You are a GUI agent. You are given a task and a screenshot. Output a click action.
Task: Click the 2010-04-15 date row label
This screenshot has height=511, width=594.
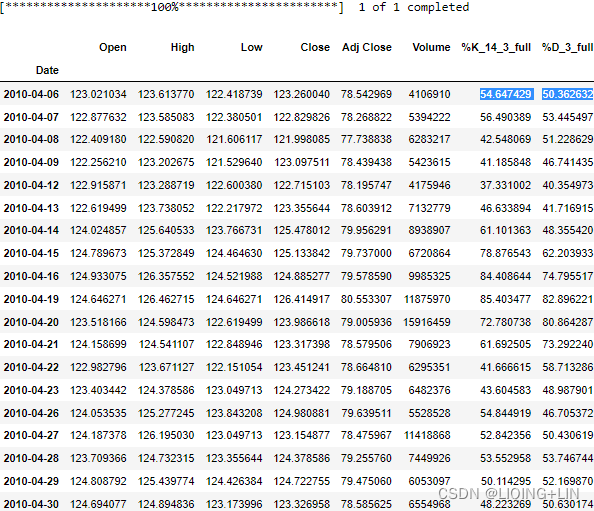point(31,253)
